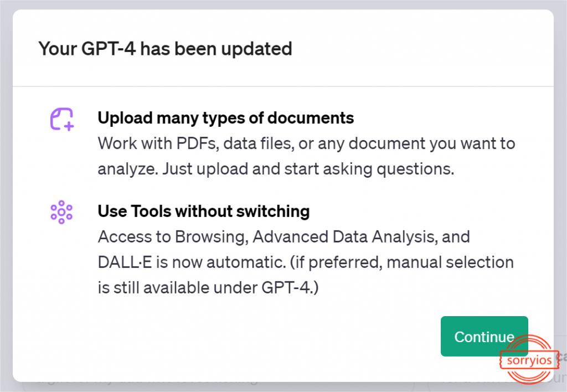Screen dimensions: 567x392
Task: Click 'is still available under GPT-4.)' line
Action: 208,288
